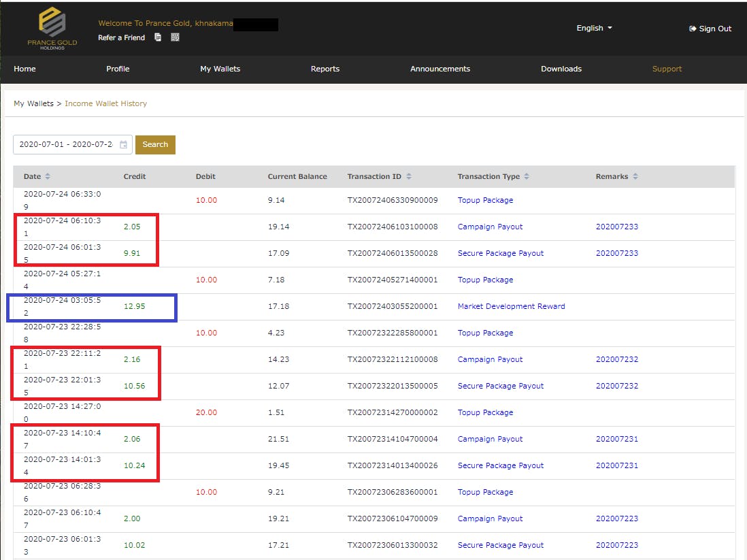Click the calendar icon in date field

click(x=123, y=145)
